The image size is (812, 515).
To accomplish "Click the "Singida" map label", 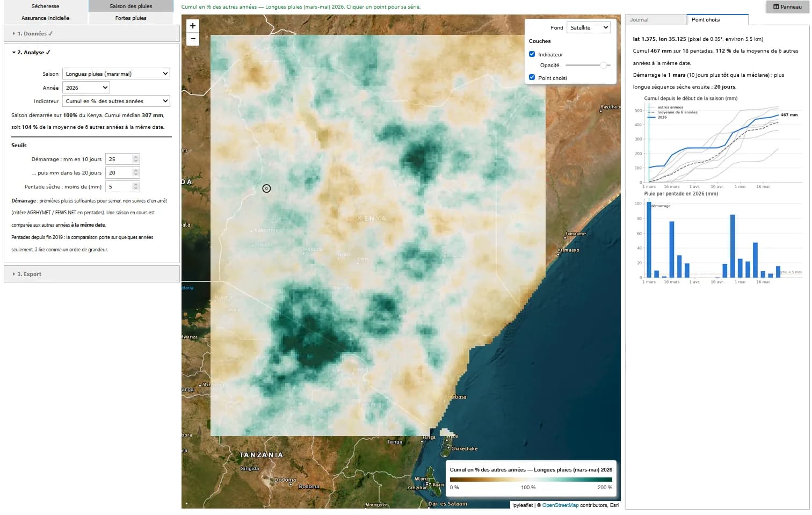I will [x=250, y=469].
